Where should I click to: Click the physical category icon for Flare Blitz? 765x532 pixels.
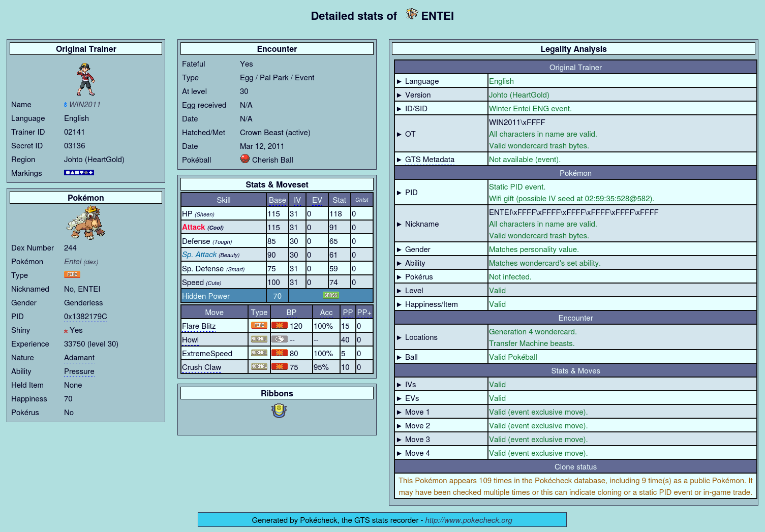click(x=280, y=325)
